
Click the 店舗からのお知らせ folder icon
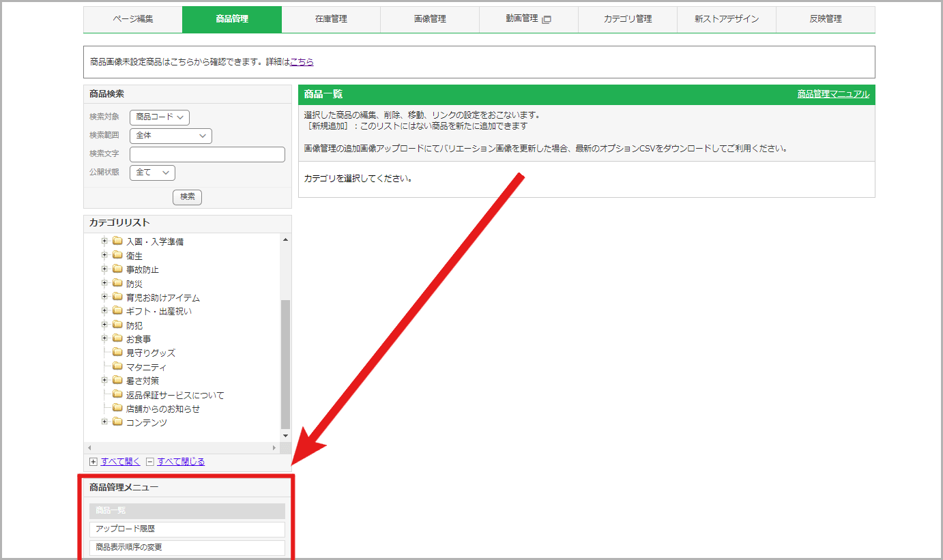[117, 409]
